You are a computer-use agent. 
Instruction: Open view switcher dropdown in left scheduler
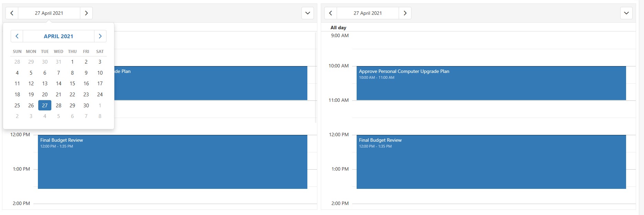(307, 13)
